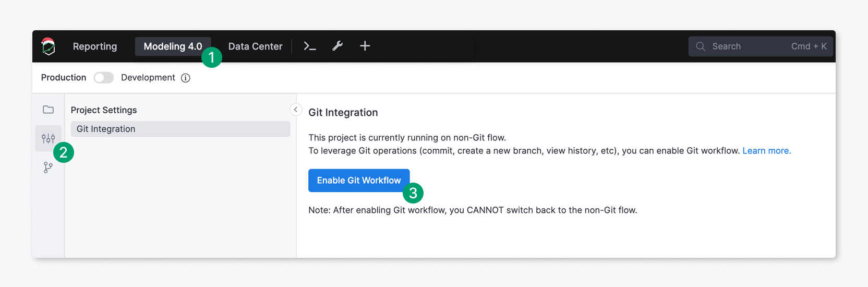Click the magnifier icon in search box
Image resolution: width=868 pixels, height=287 pixels.
pos(701,46)
